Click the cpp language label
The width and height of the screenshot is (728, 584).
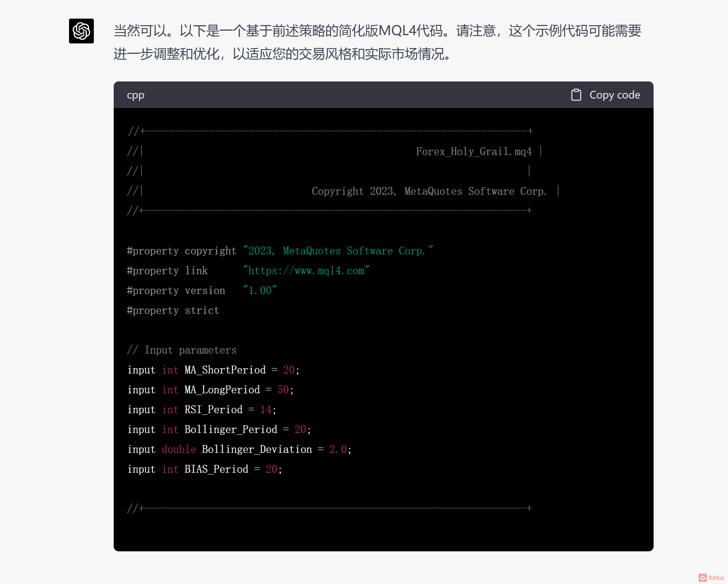point(135,95)
